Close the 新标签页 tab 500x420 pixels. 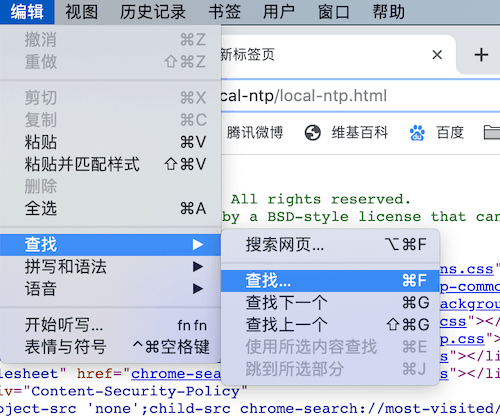(437, 55)
